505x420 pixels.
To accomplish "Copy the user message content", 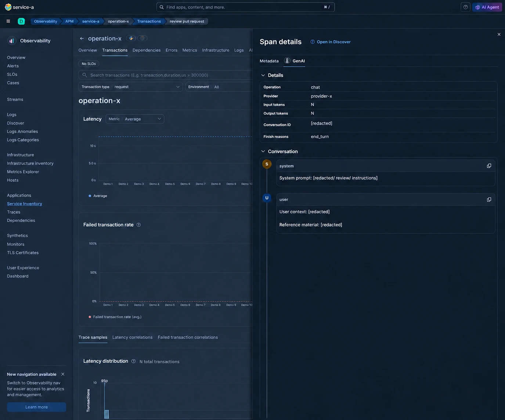I will (x=489, y=199).
